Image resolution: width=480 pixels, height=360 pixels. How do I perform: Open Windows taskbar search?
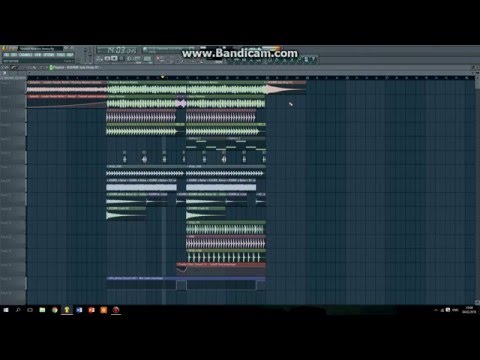18,310
